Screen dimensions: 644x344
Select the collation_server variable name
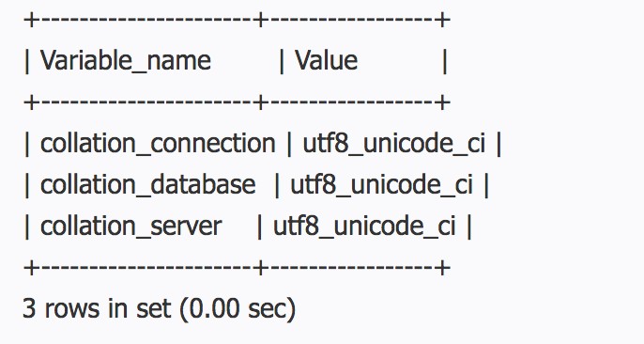[x=131, y=227]
